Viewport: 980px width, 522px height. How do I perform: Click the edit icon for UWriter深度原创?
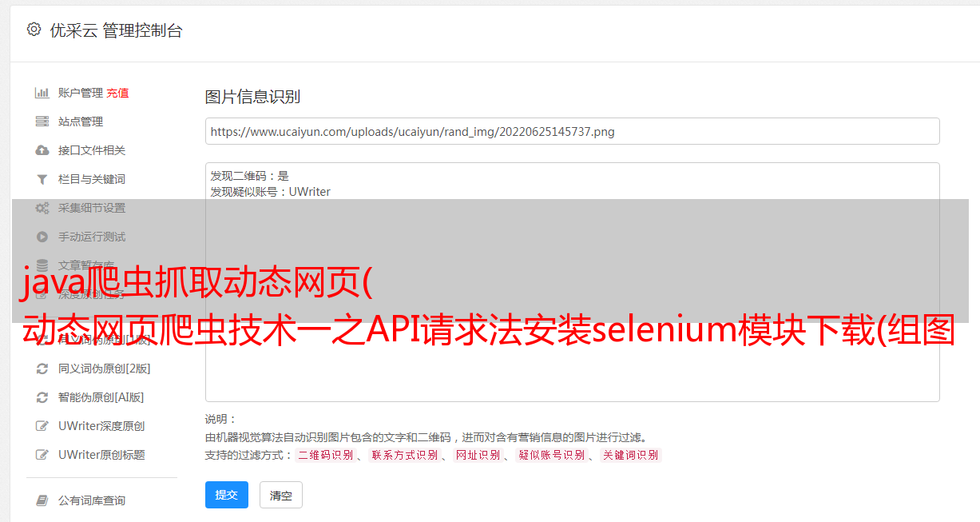pyautogui.click(x=42, y=426)
